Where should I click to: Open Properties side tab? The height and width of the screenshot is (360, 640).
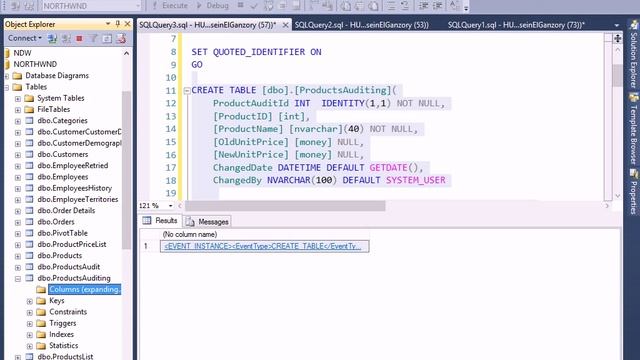pyautogui.click(x=633, y=192)
